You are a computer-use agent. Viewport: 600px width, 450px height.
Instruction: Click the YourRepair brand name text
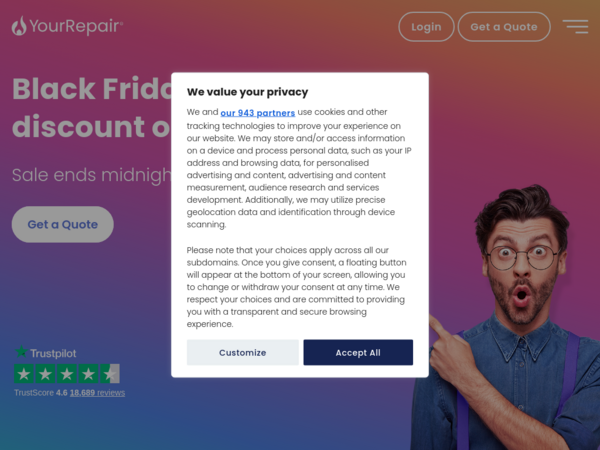click(x=76, y=26)
